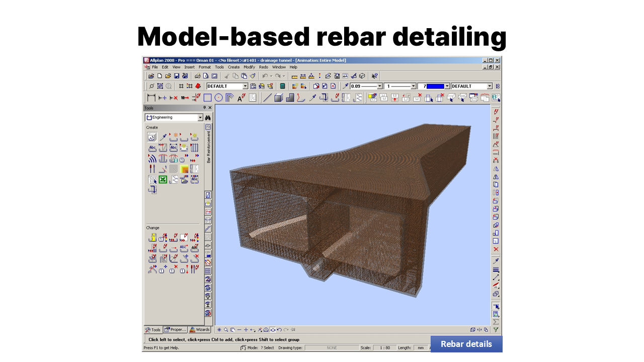Open the Engineering module dropdown
The image size is (644, 362).
pos(200,118)
